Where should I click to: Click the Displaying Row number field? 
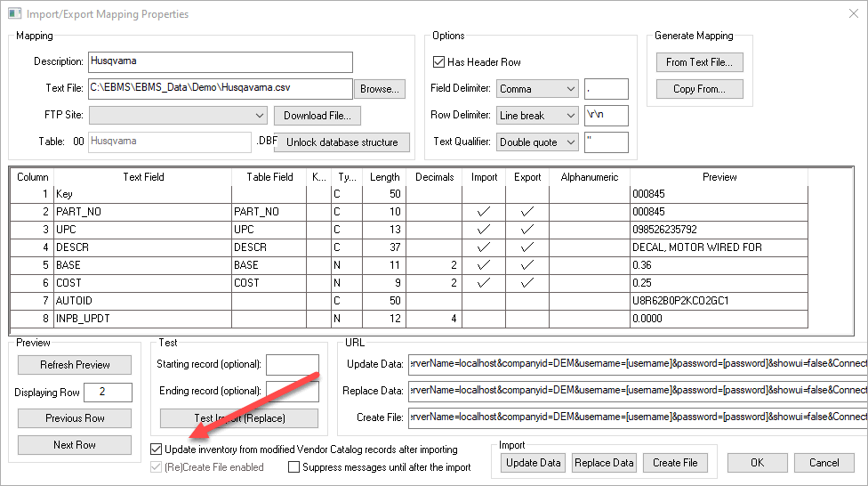tap(108, 392)
